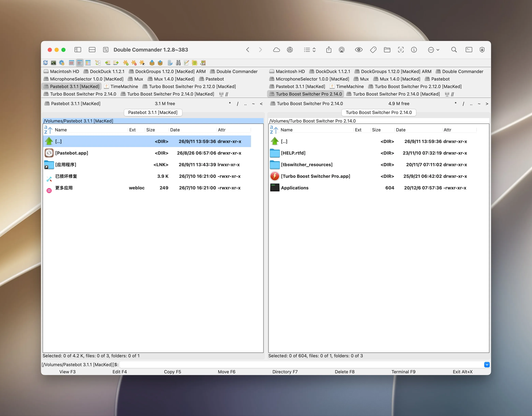This screenshot has height=416, width=532.
Task: Open the terminal toolbar icon
Action: click(54, 63)
